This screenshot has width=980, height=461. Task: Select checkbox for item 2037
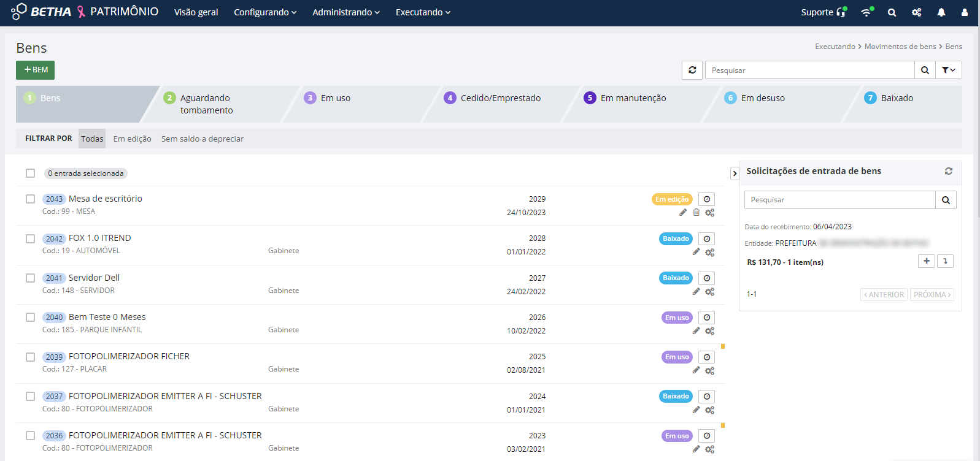point(30,397)
